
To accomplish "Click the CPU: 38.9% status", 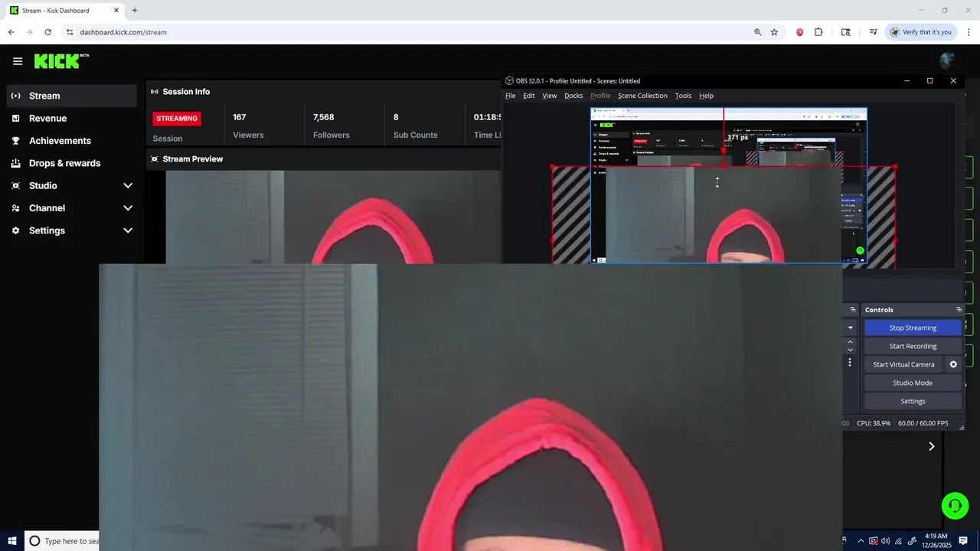I will pos(874,423).
